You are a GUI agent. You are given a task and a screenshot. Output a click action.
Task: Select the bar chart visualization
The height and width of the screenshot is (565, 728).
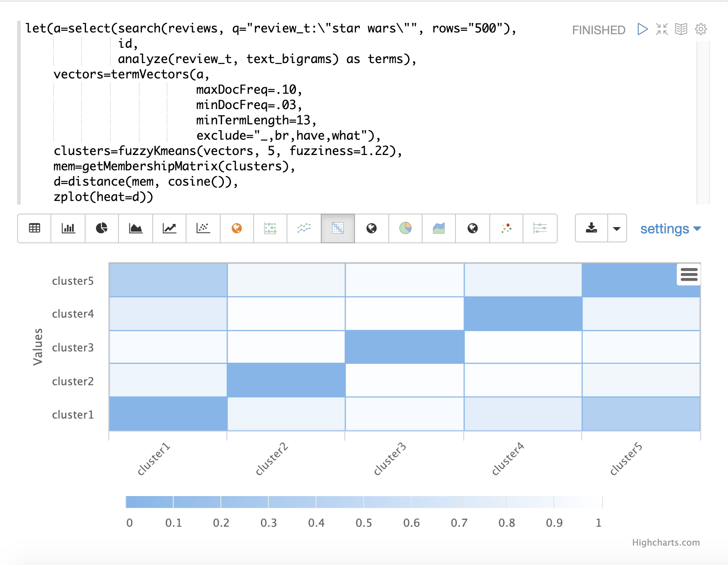click(68, 228)
